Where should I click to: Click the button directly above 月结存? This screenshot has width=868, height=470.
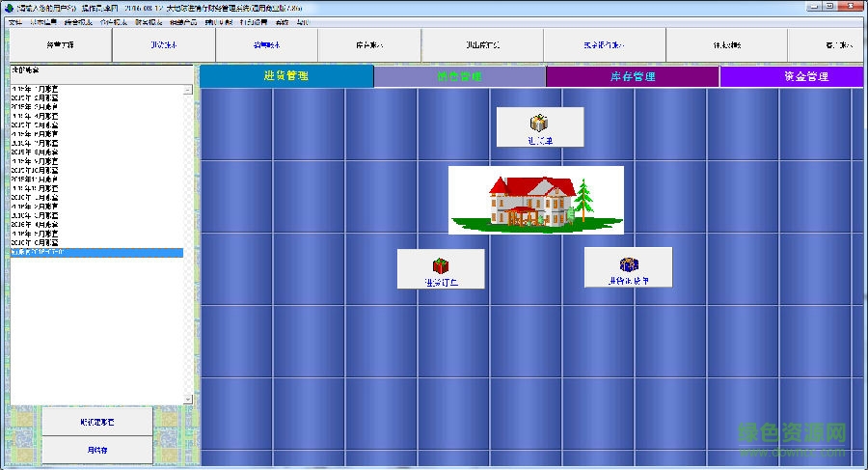click(x=97, y=422)
